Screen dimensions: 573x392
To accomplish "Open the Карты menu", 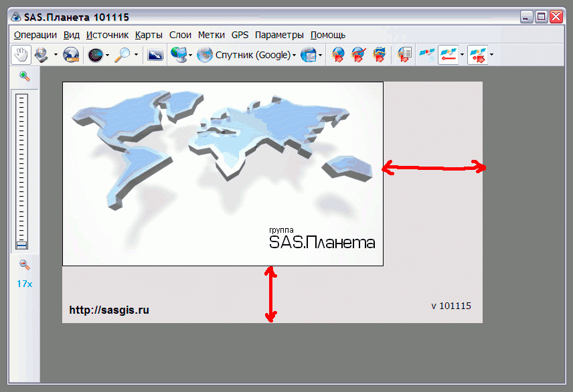I will pyautogui.click(x=149, y=35).
